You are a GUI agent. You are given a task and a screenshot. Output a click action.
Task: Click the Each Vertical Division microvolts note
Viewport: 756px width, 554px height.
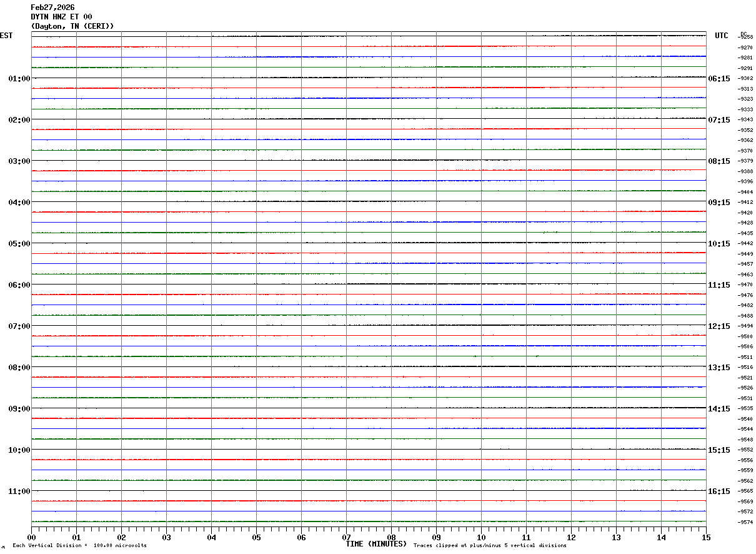[x=79, y=546]
